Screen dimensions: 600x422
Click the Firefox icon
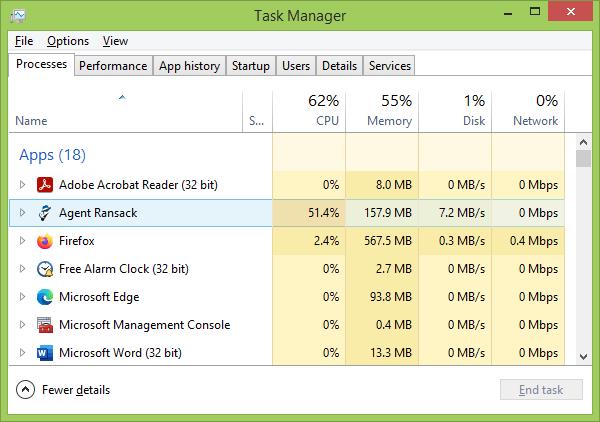(x=45, y=241)
